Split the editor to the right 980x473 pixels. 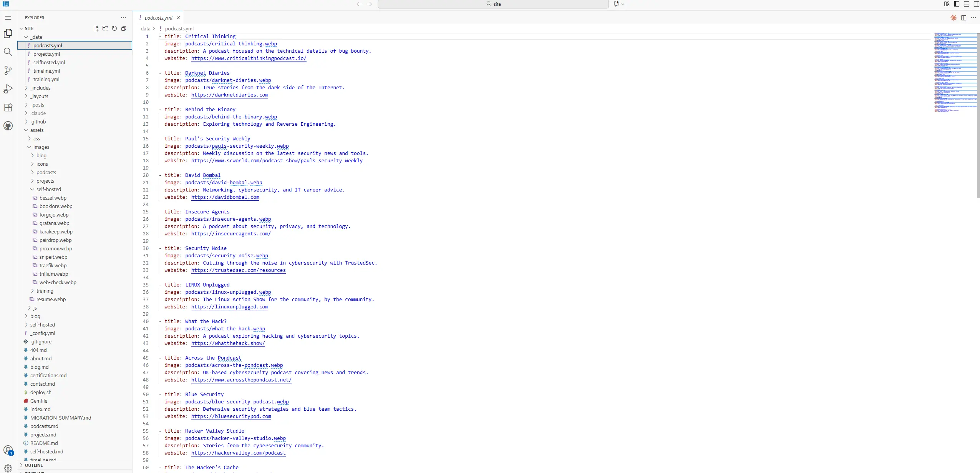click(x=963, y=18)
